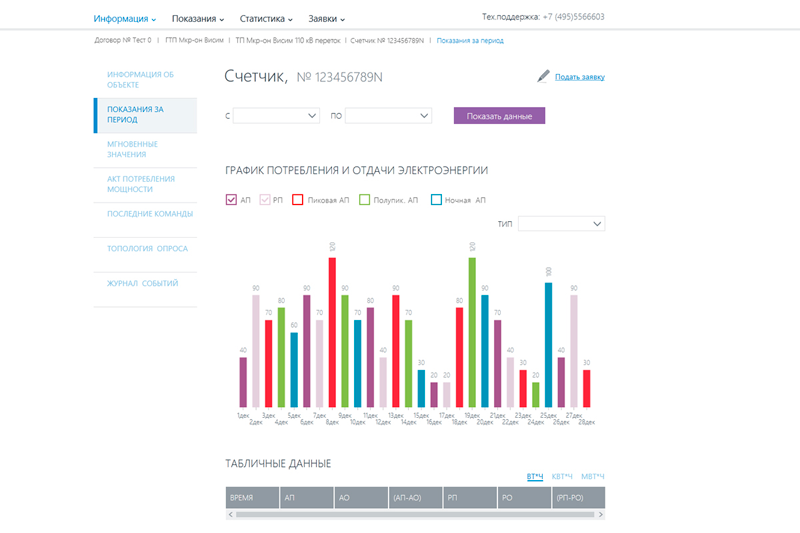Enable the Ночная АП blue checkbox
Viewport: 800px width, 533px height.
(436, 200)
